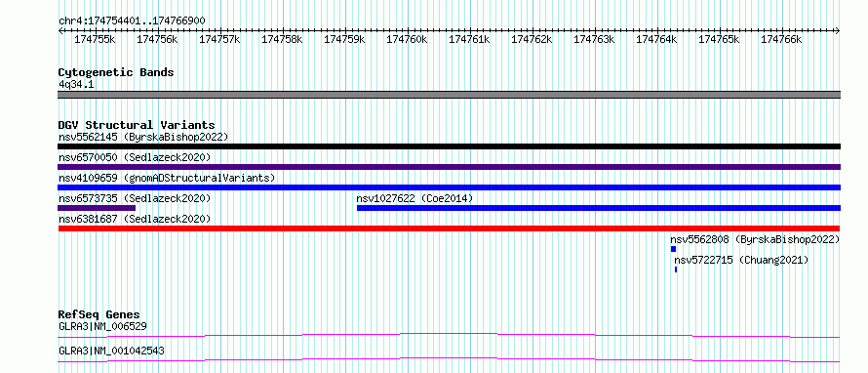Screen dimensions: 868x373
Task: Click the RefSeq Genes track title
Action: [x=99, y=314]
